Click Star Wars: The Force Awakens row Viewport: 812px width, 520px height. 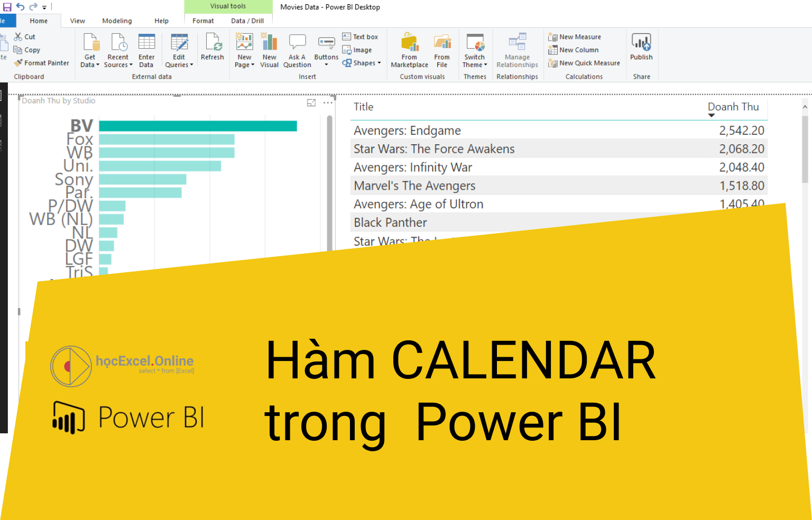click(559, 148)
